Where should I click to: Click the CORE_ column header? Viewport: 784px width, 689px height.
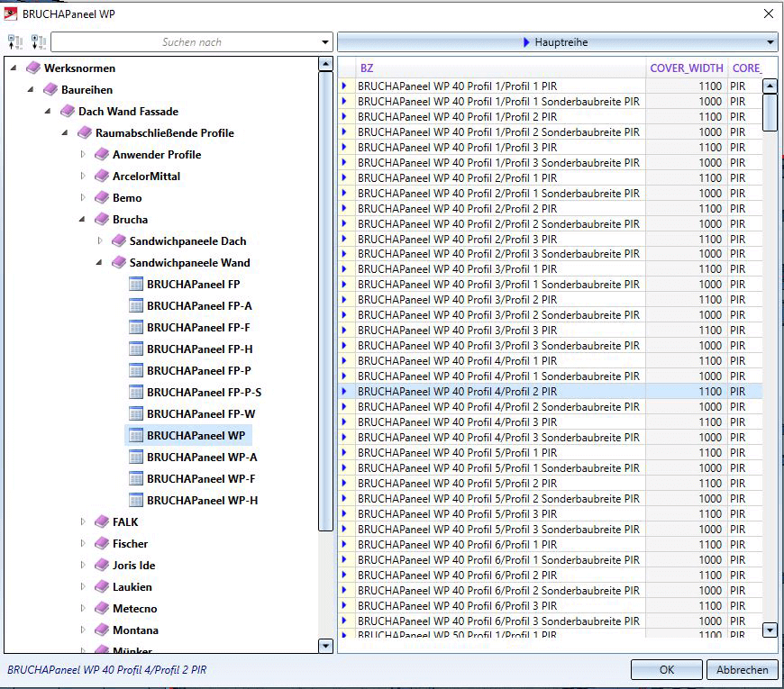coord(746,68)
